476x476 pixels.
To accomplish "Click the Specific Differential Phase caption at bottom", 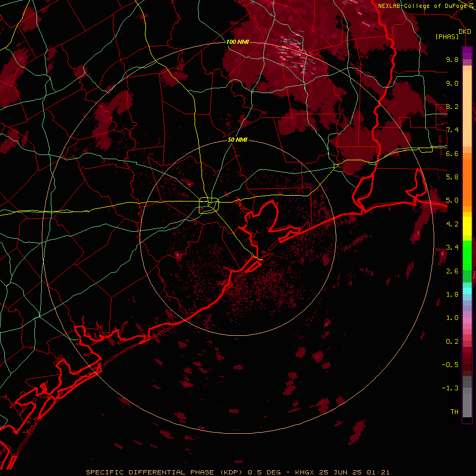I will coord(237,472).
